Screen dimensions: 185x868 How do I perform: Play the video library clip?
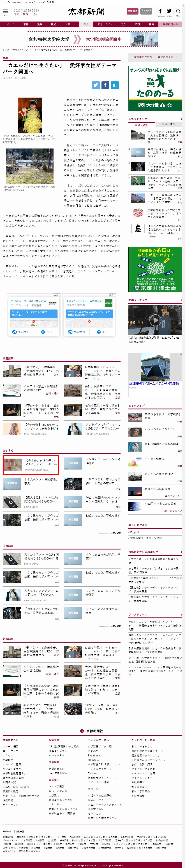tap(155, 319)
